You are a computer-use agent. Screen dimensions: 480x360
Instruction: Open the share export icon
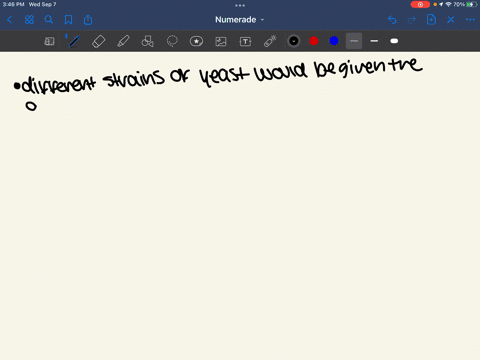point(88,20)
